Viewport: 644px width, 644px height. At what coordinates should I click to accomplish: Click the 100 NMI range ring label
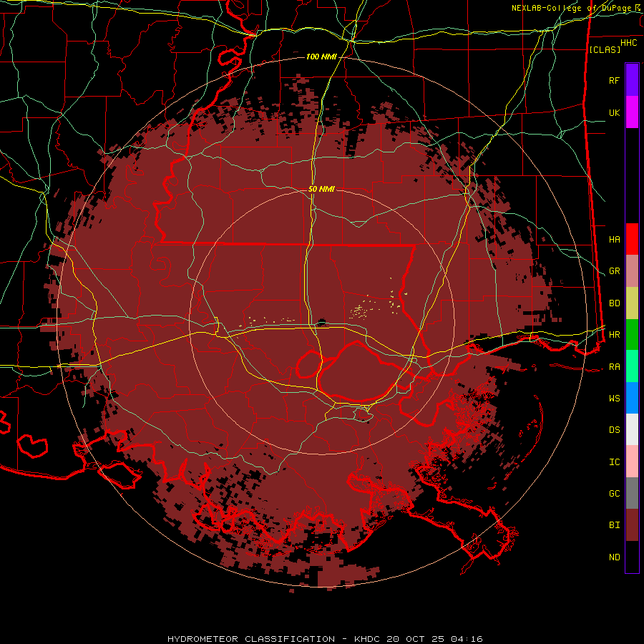tap(321, 57)
